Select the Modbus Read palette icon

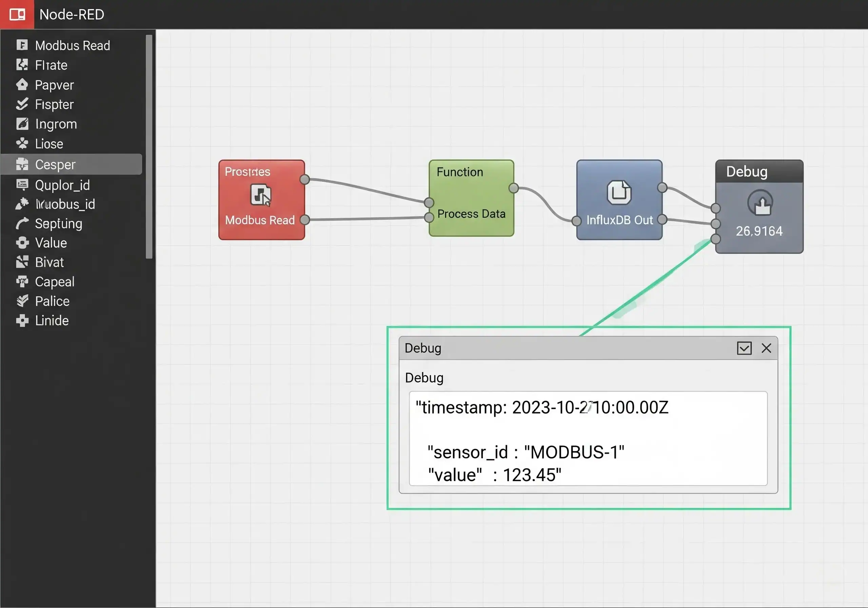(22, 45)
